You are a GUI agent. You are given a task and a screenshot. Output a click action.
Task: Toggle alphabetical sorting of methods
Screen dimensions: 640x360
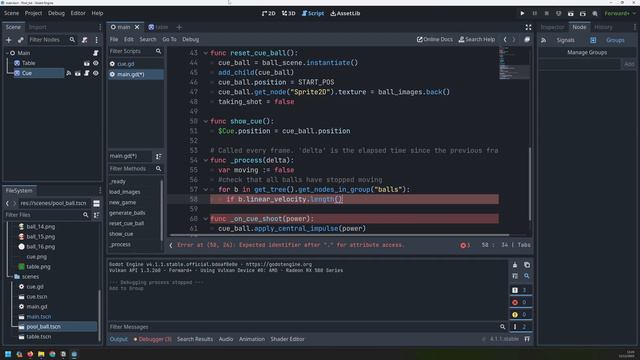click(158, 156)
